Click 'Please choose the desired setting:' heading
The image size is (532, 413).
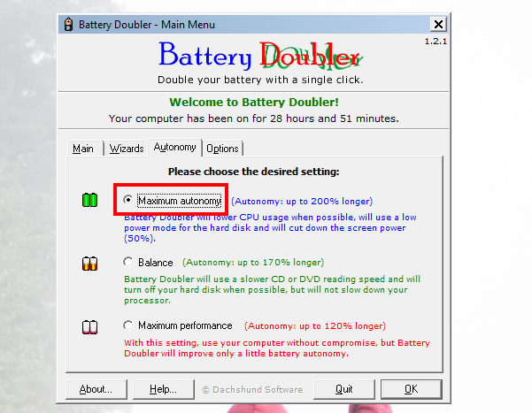pos(254,172)
